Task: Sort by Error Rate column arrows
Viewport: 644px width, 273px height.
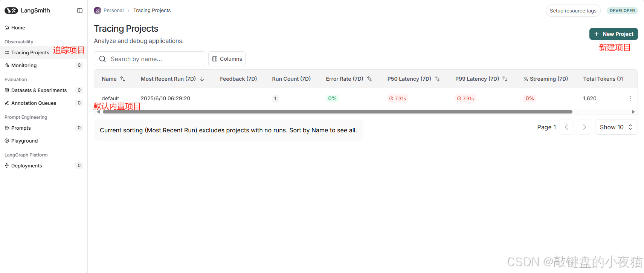Action: 369,79
